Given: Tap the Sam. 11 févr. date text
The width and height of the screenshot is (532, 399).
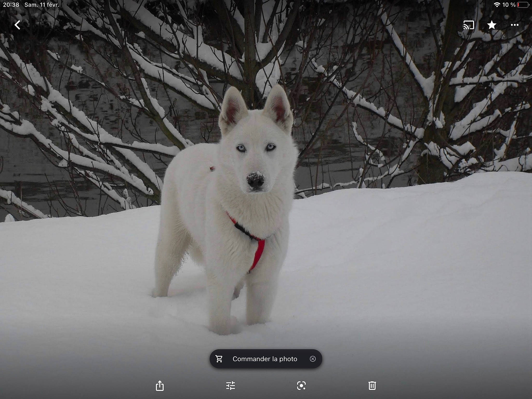Looking at the screenshot, I should point(42,5).
